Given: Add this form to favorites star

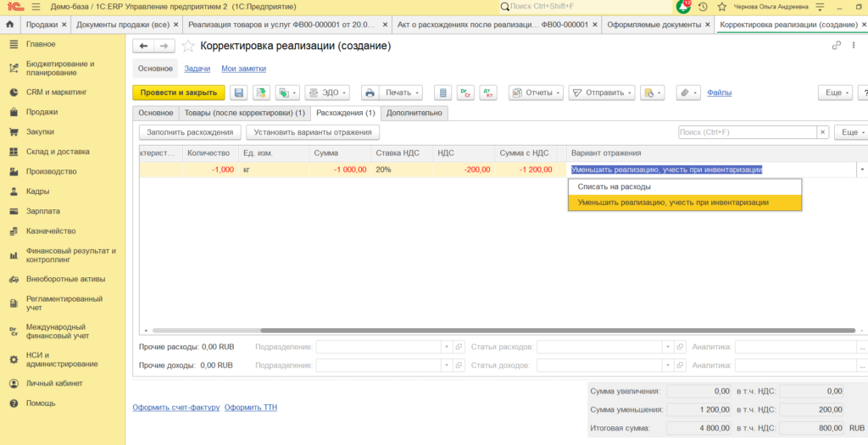Looking at the screenshot, I should pos(188,47).
